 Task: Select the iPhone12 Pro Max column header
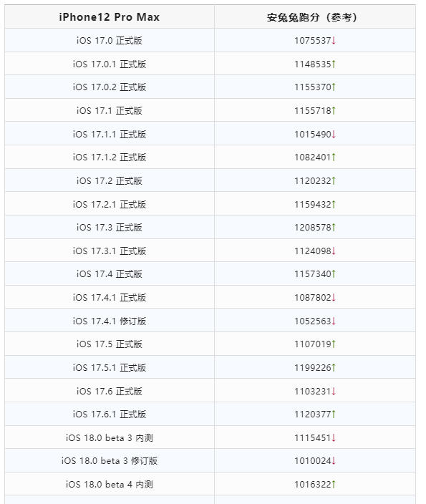[110, 16]
